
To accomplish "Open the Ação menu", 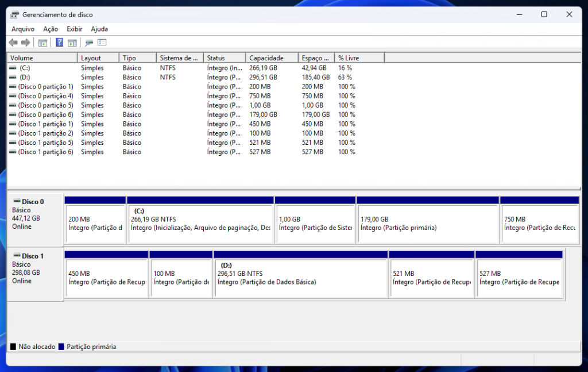I will (x=51, y=29).
